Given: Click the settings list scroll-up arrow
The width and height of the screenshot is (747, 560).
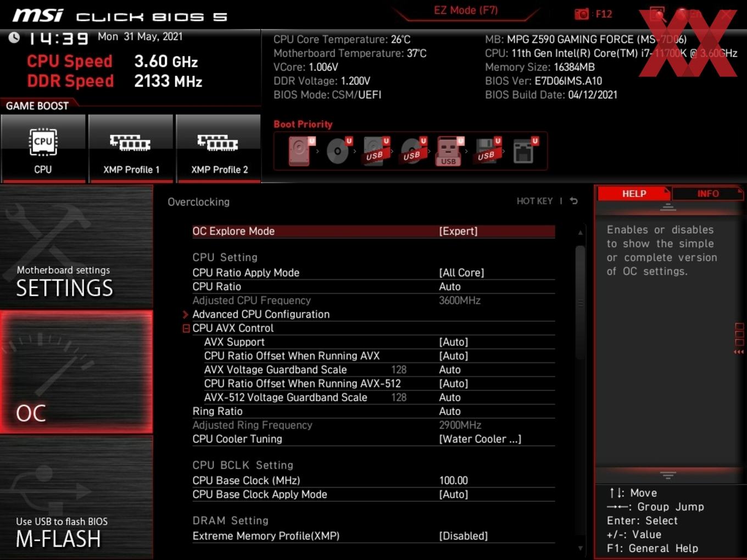Looking at the screenshot, I should pos(580,233).
